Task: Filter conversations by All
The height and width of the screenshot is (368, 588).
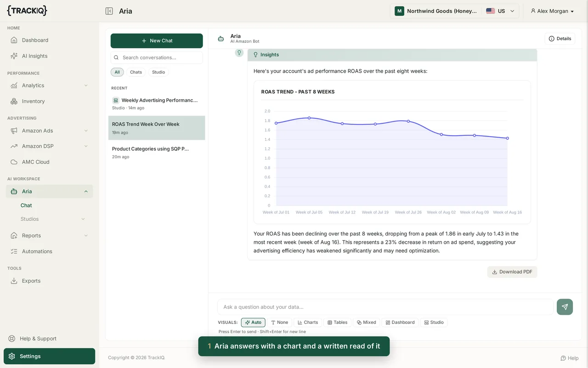Action: (117, 72)
